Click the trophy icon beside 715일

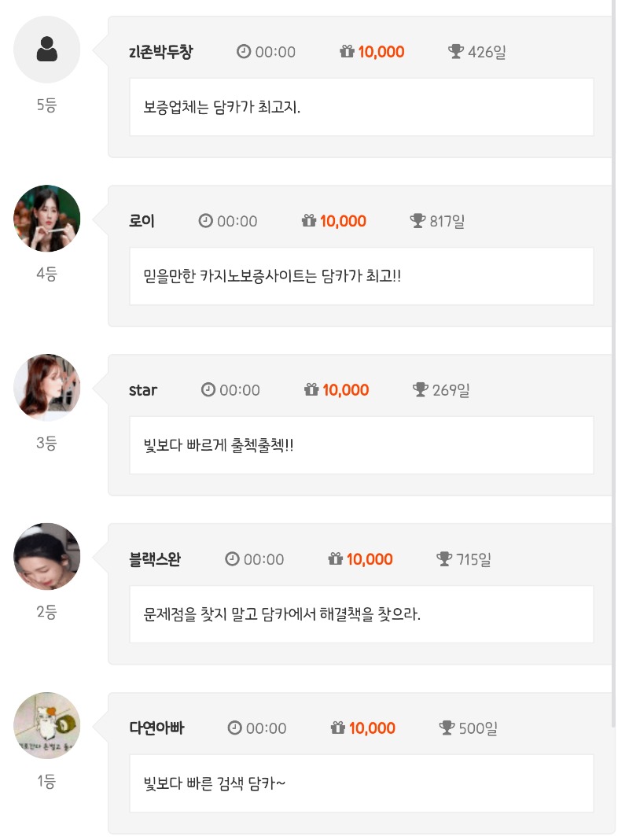click(444, 559)
